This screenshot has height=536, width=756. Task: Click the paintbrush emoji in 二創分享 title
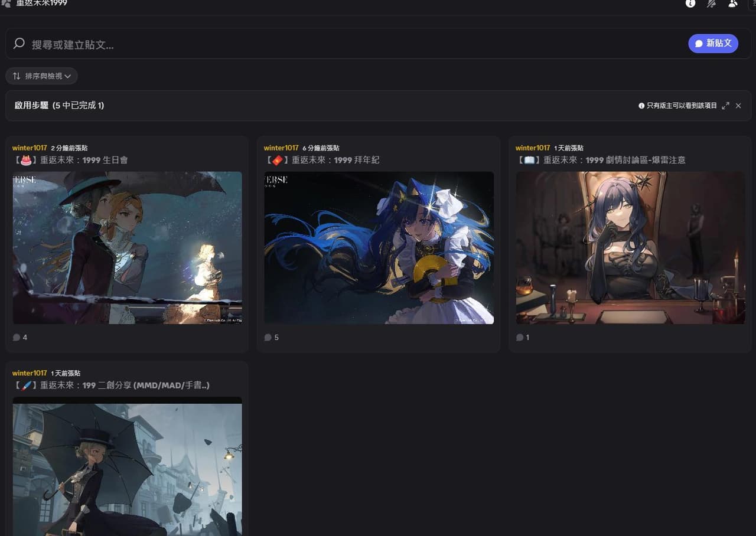point(25,385)
